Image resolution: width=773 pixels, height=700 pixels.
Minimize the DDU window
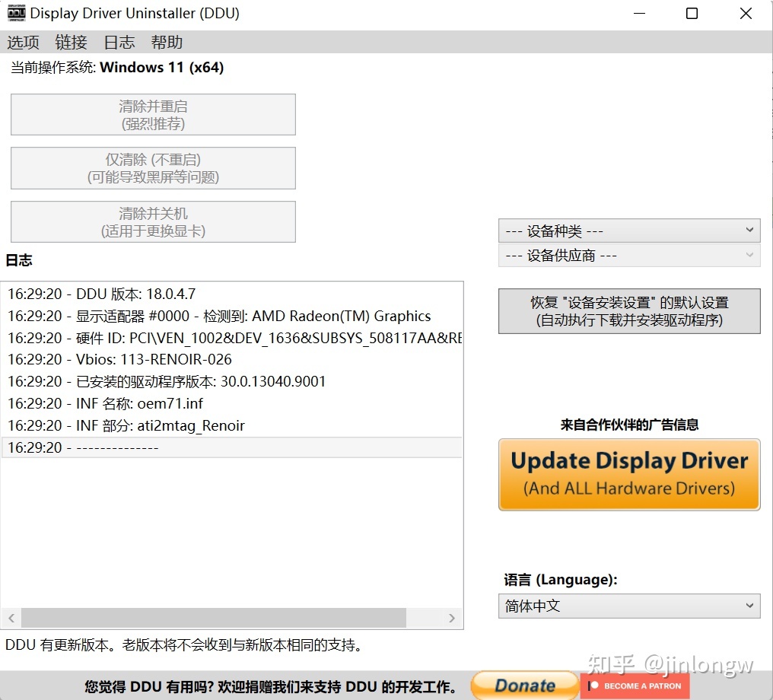pos(639,13)
